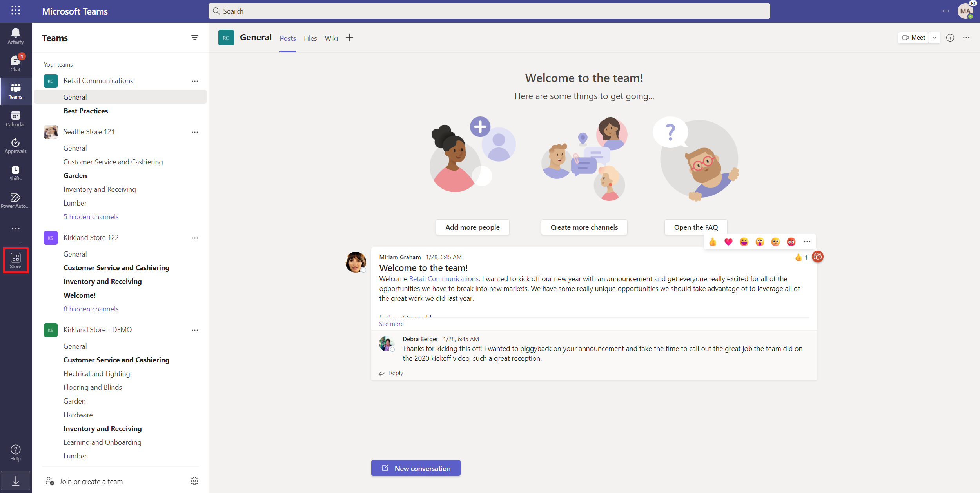Add a new tab with plus icon

tap(349, 38)
